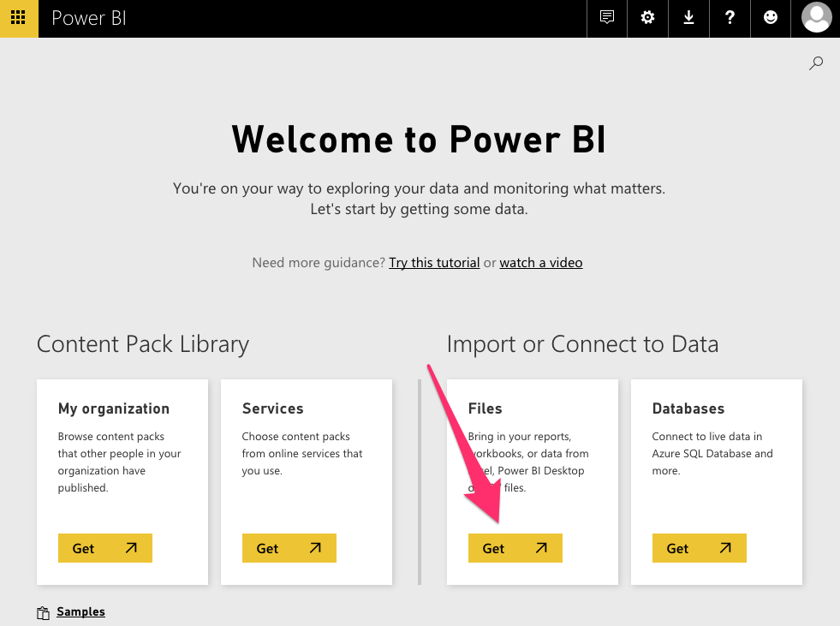Viewport: 840px width, 626px height.
Task: Open the Try this tutorial link
Action: point(434,262)
